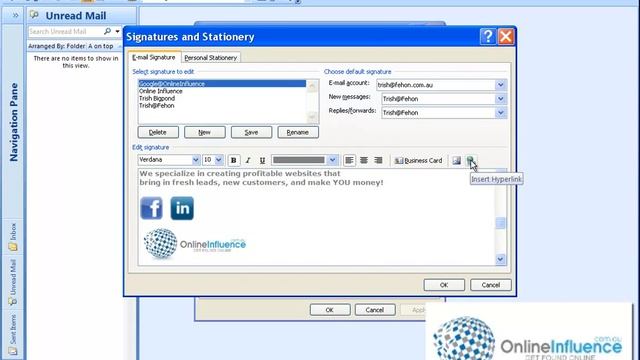640x360 pixels.
Task: Expand the New messages signature dropdown
Action: click(x=500, y=99)
